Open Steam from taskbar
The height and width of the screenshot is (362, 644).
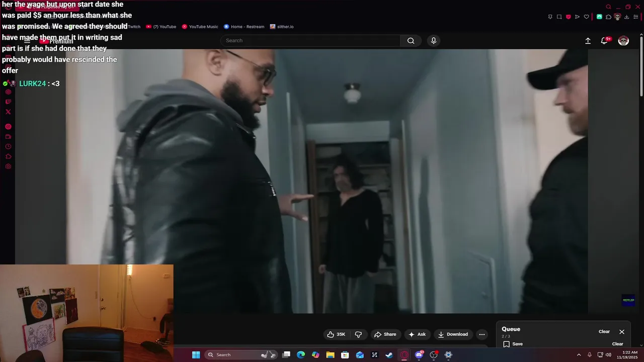(389, 355)
